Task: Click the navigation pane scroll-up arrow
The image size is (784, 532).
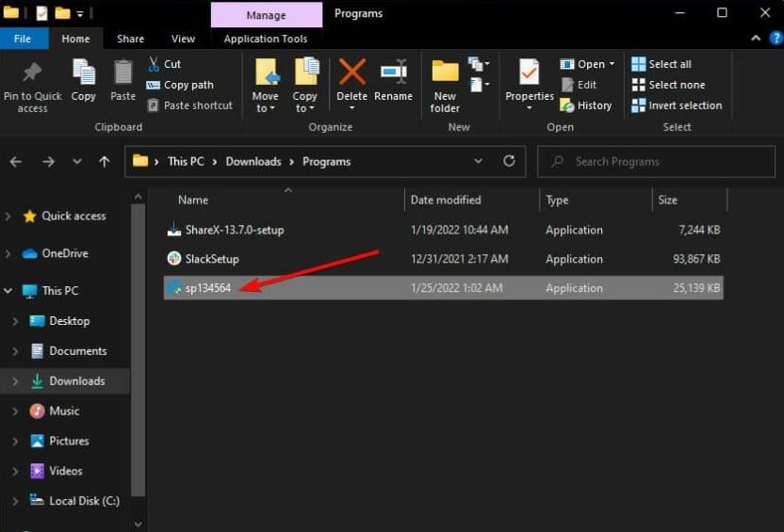Action: [138, 198]
